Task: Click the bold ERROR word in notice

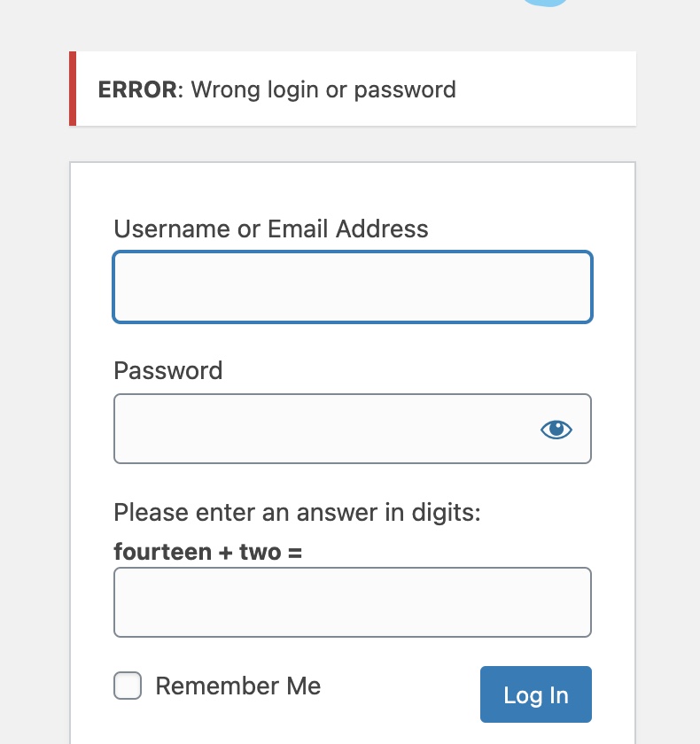Action: click(x=137, y=89)
